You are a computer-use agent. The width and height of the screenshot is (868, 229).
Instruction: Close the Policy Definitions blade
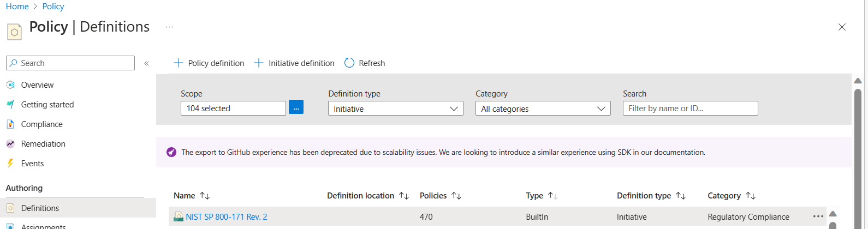[842, 27]
